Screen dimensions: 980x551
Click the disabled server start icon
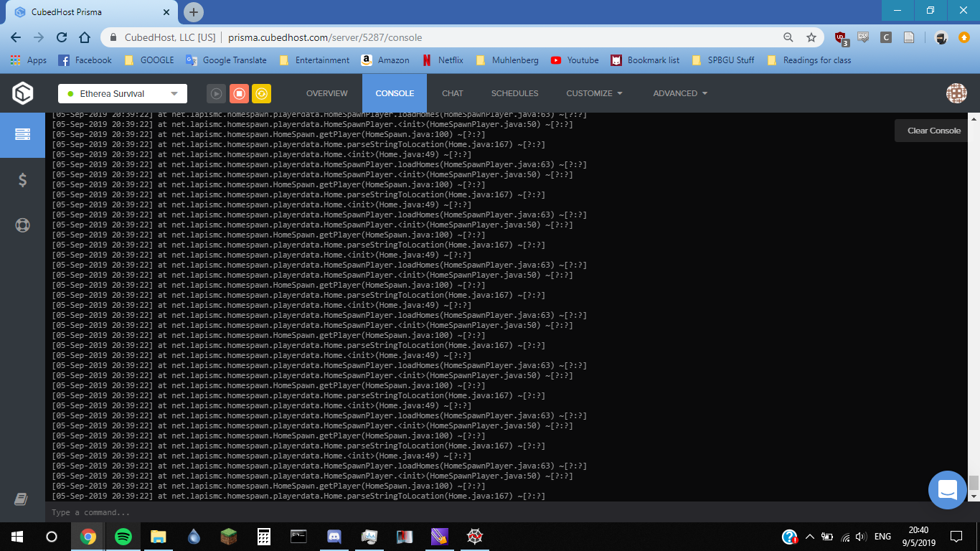pos(216,93)
